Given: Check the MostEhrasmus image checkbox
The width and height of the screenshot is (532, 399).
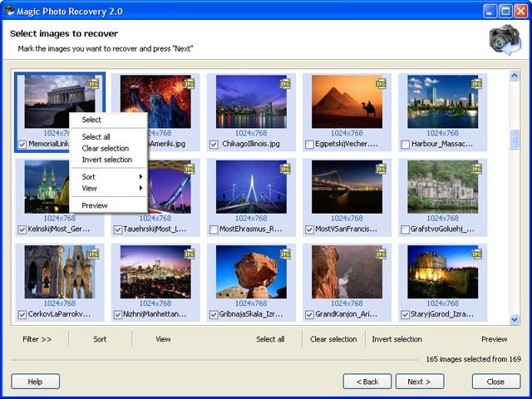Looking at the screenshot, I should click(214, 229).
